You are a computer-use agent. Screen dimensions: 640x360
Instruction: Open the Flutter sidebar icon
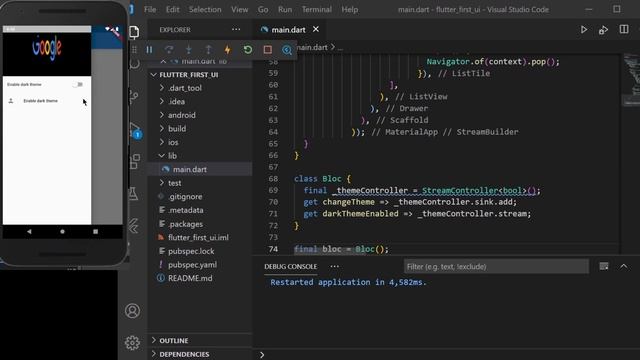133,226
